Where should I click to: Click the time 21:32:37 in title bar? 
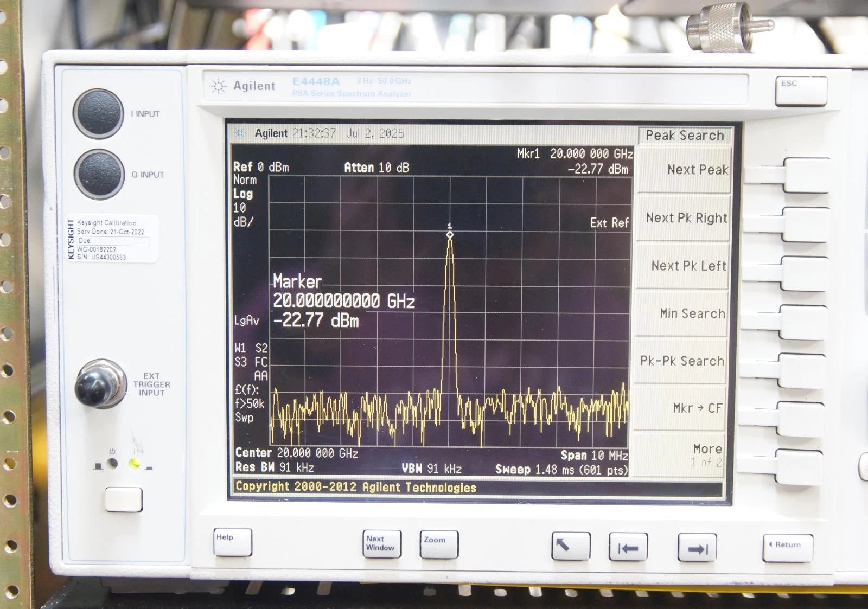point(314,133)
